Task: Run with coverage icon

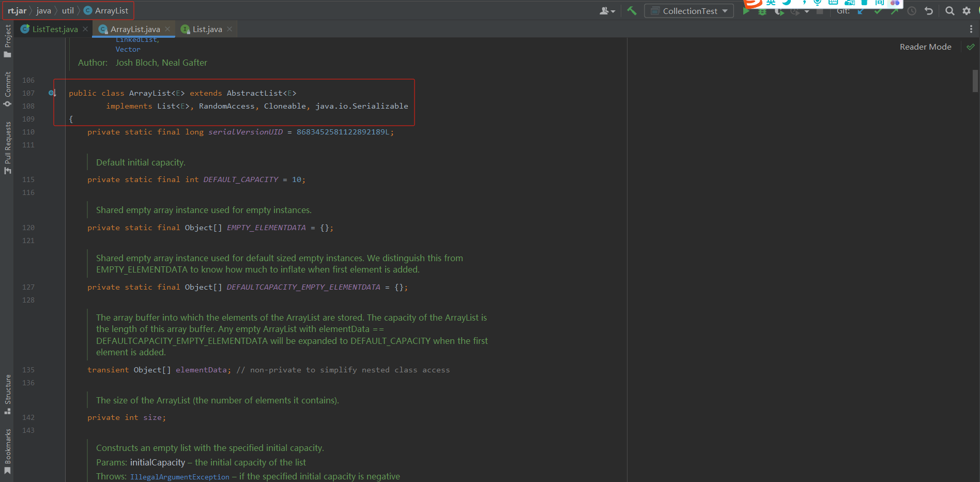Action: pyautogui.click(x=779, y=11)
